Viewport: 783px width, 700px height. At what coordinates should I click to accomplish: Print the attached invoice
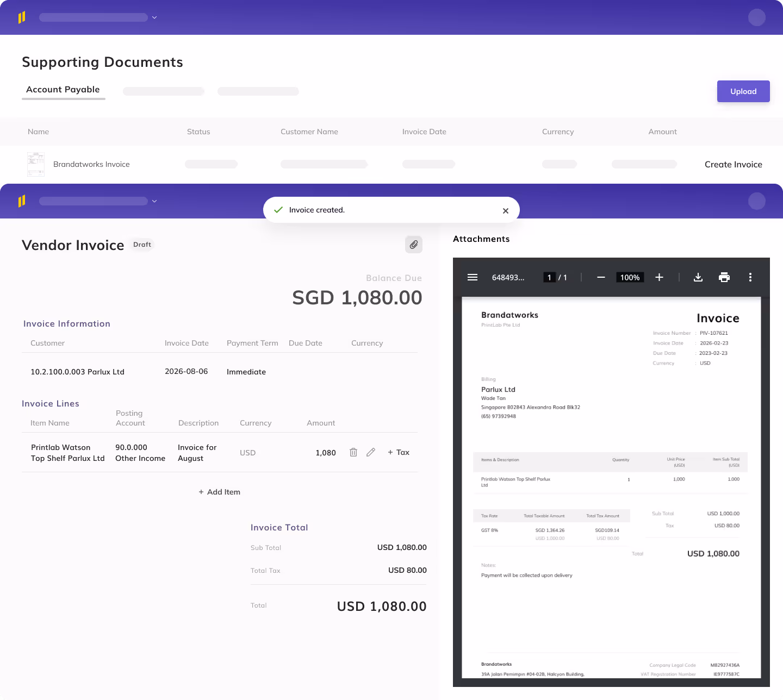click(x=724, y=277)
